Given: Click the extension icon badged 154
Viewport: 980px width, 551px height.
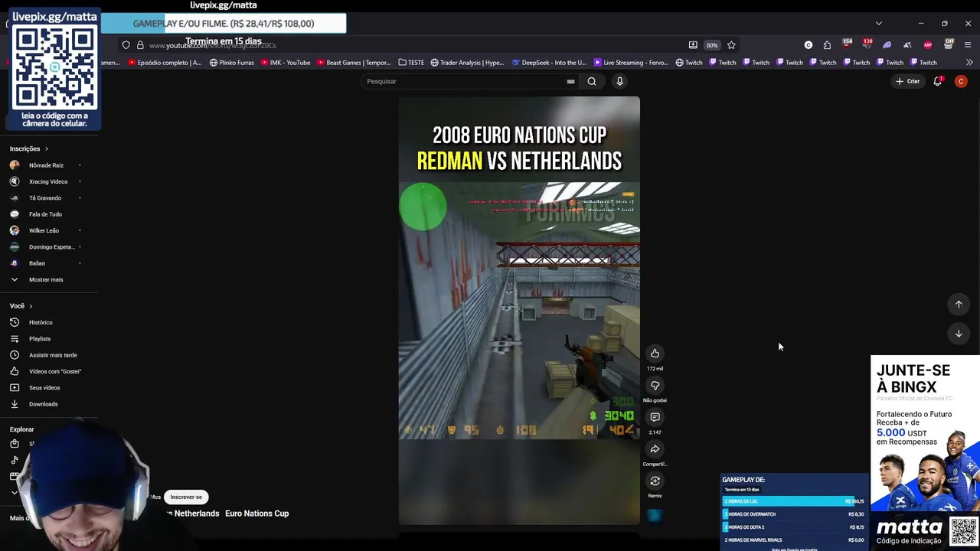Looking at the screenshot, I should [847, 44].
